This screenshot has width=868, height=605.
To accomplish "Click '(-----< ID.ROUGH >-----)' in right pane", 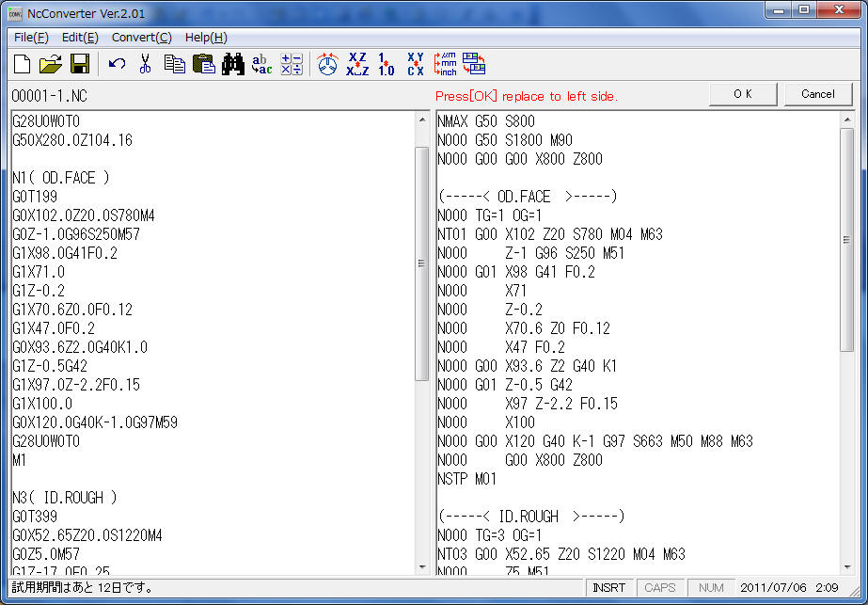I will 531,517.
